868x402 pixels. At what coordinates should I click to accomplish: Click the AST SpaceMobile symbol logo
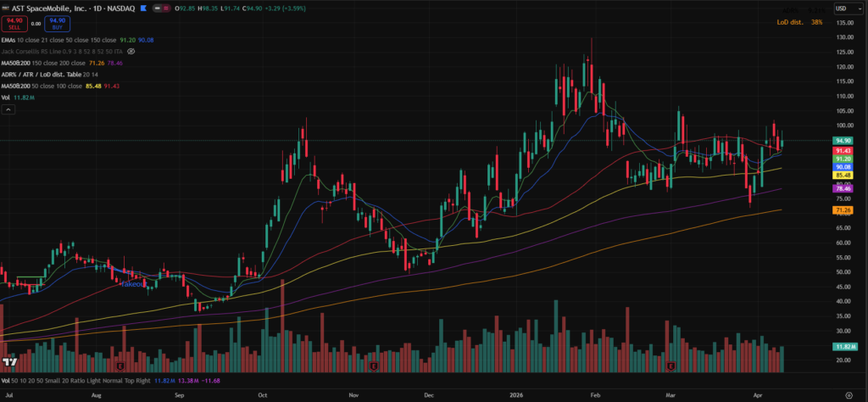5,8
